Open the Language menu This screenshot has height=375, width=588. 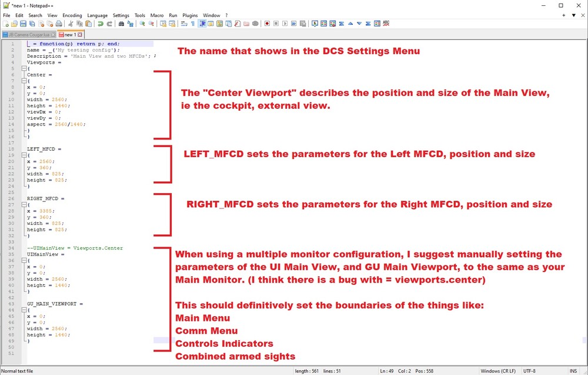(x=97, y=15)
